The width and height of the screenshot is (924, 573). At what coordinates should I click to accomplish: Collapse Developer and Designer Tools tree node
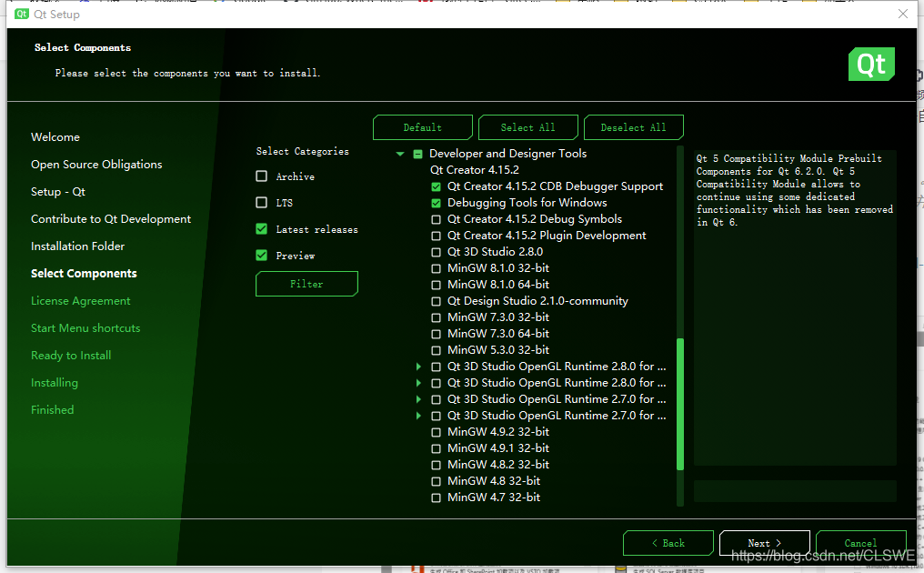coord(400,154)
